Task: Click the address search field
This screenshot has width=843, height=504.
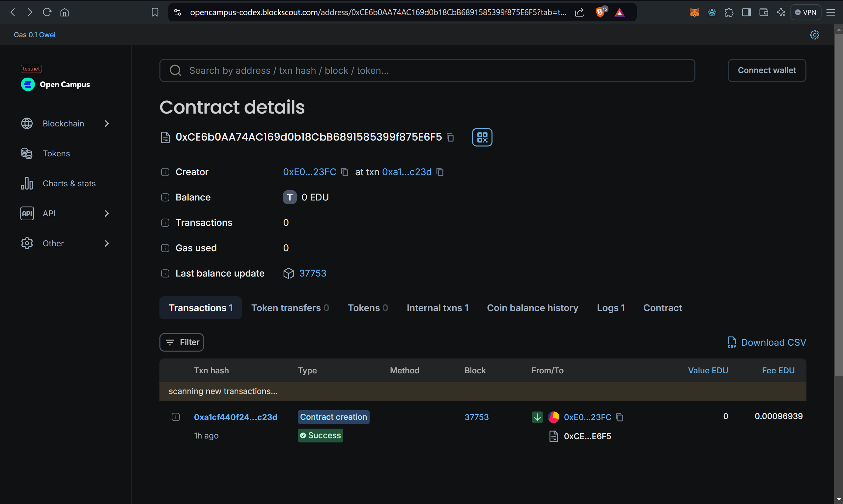Action: [x=427, y=70]
